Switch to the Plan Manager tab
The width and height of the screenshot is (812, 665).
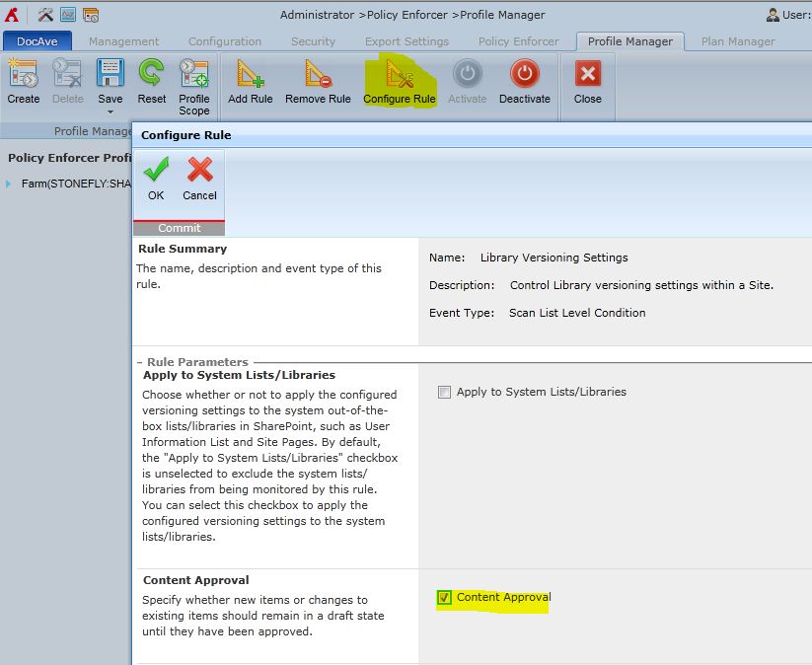[737, 41]
